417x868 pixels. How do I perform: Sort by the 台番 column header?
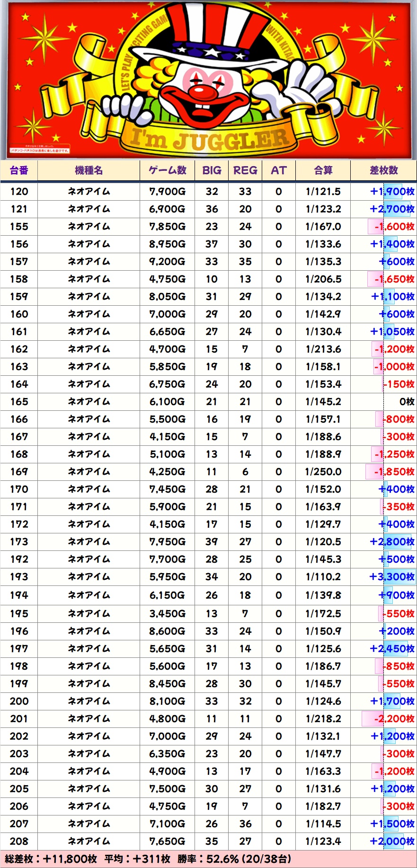19,170
